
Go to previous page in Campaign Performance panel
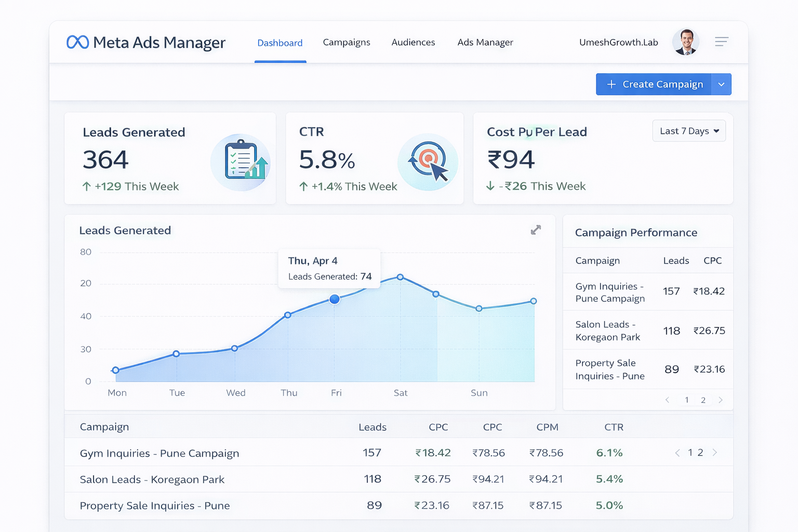(668, 400)
